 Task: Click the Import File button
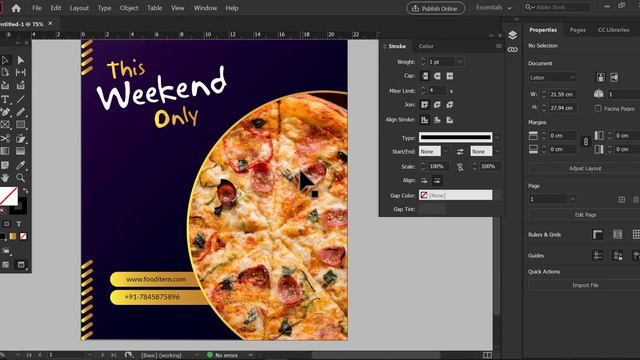pyautogui.click(x=585, y=285)
